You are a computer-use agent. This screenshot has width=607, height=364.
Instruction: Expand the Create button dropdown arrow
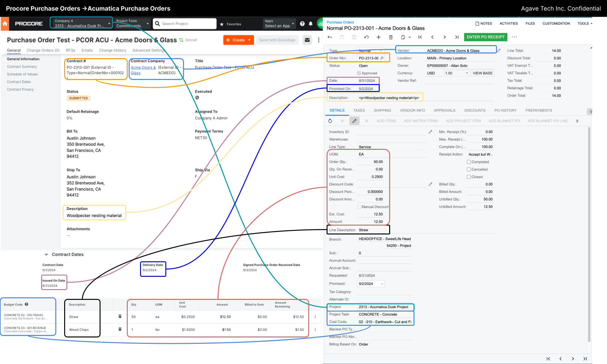click(249, 40)
